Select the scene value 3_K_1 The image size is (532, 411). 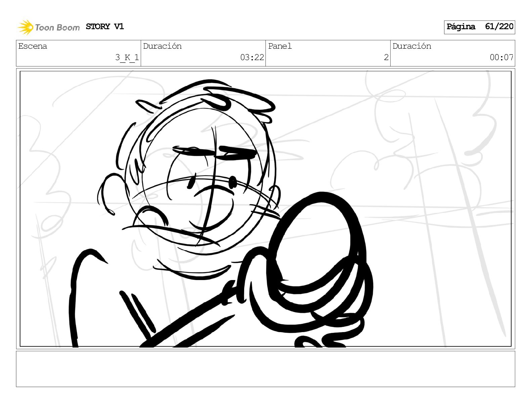[127, 57]
